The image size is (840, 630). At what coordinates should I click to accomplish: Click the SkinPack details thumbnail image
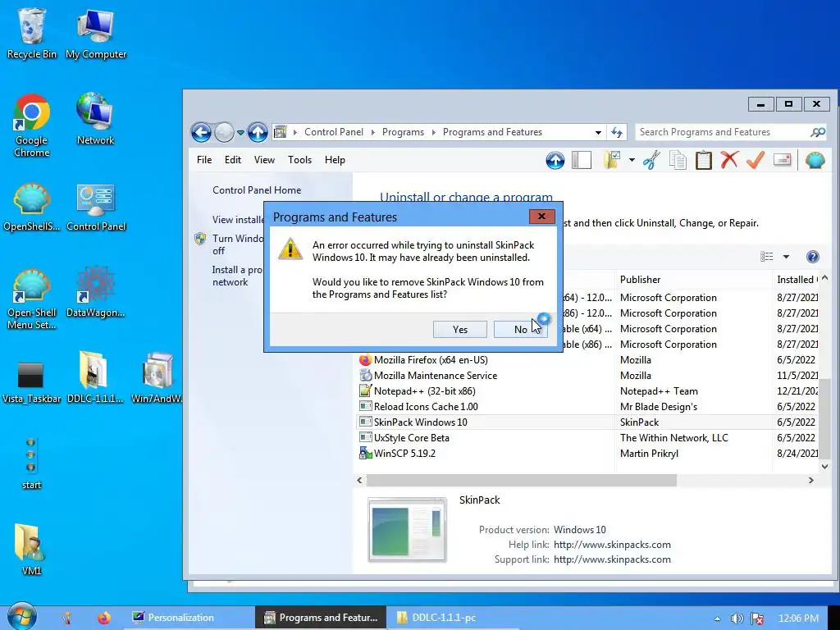coord(407,529)
